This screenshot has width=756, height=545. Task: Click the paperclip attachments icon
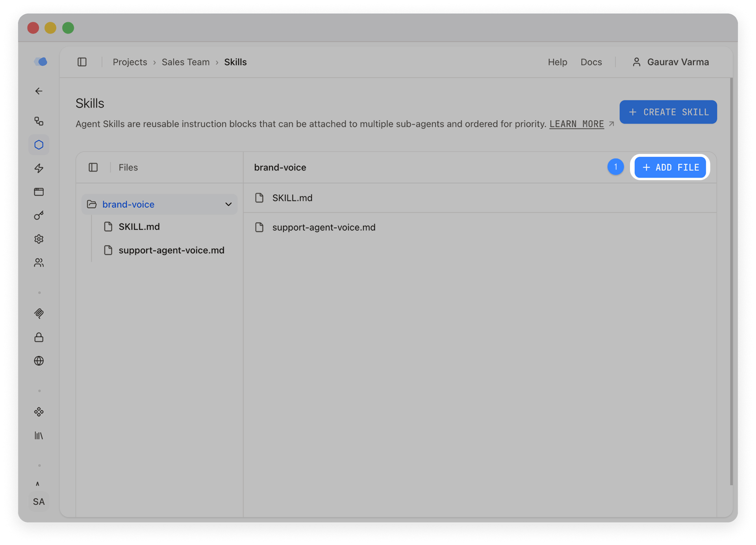point(39,313)
